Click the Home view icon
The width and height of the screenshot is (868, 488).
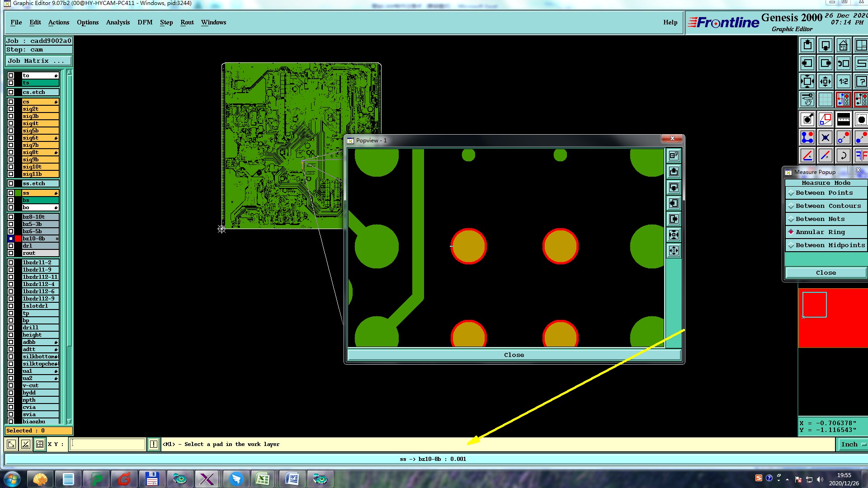[x=843, y=45]
